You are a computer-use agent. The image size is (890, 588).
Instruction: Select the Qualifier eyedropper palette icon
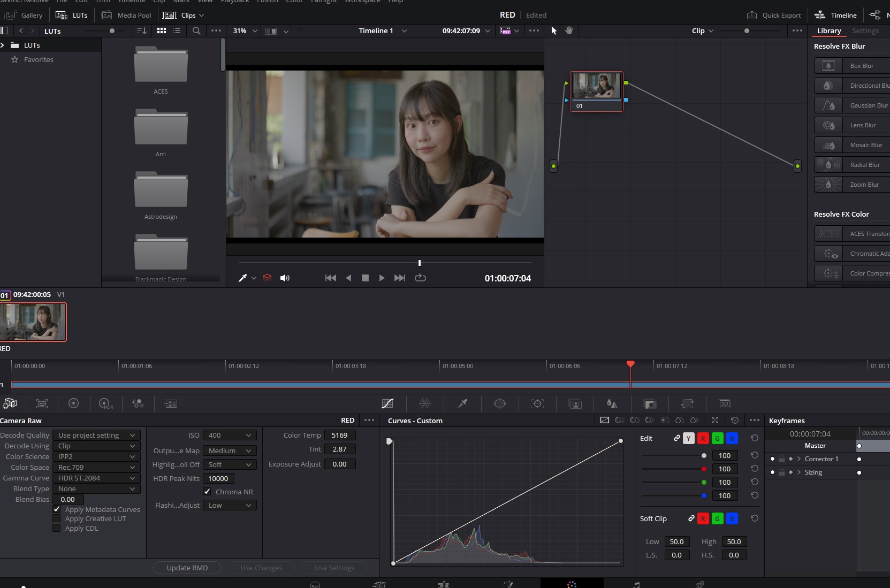tap(462, 403)
